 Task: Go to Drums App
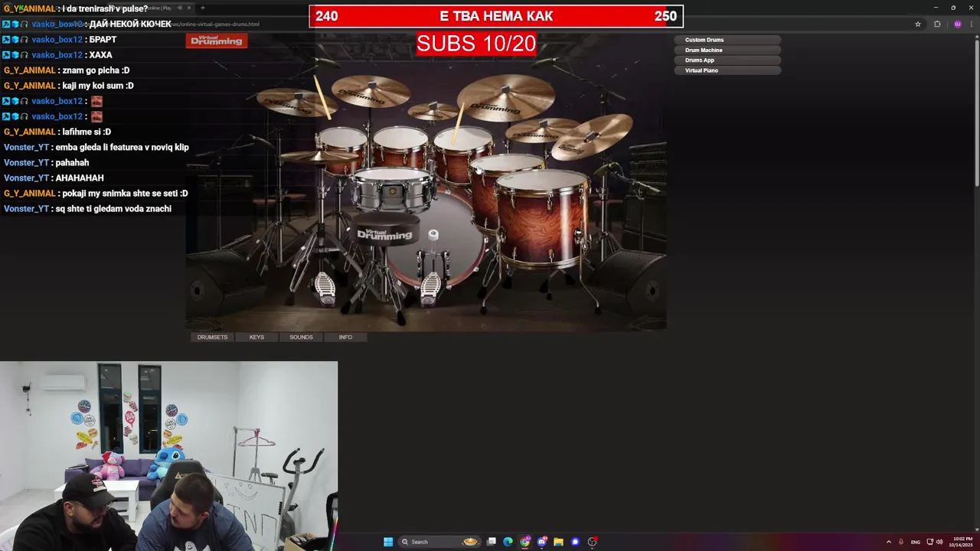pyautogui.click(x=727, y=60)
